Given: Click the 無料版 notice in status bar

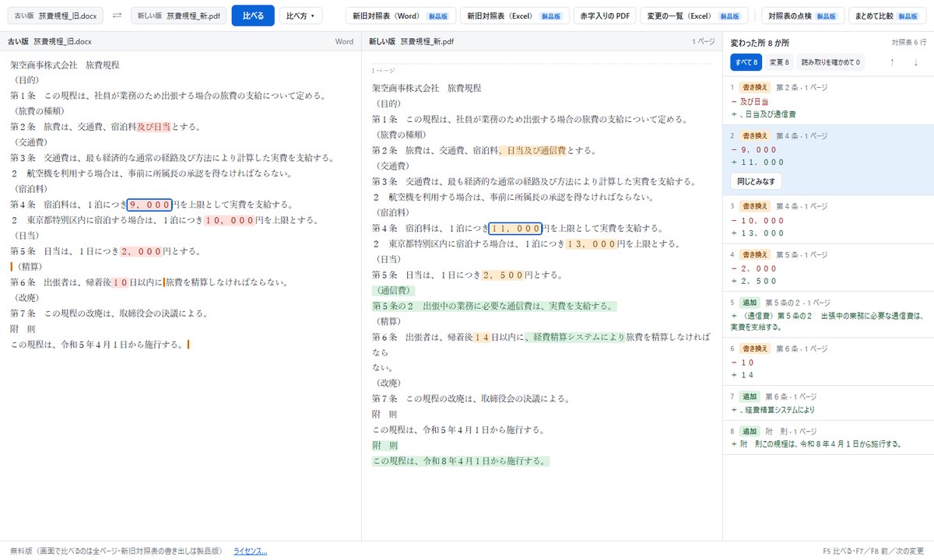Looking at the screenshot, I should coord(117,551).
